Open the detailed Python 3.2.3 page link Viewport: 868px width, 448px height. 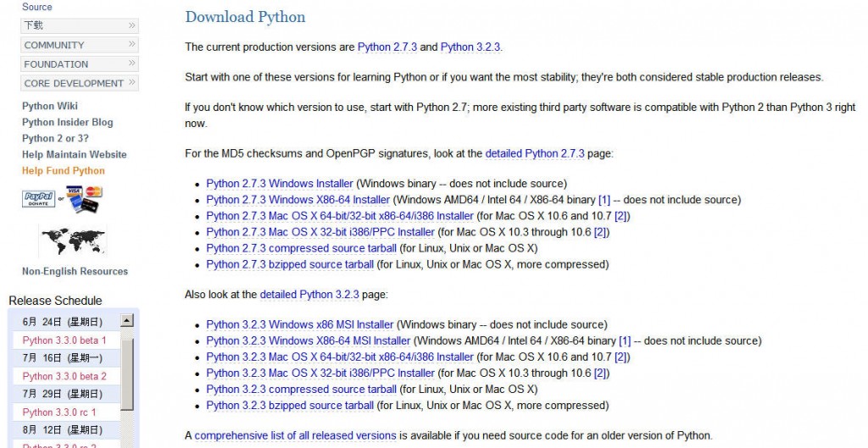[x=309, y=294]
